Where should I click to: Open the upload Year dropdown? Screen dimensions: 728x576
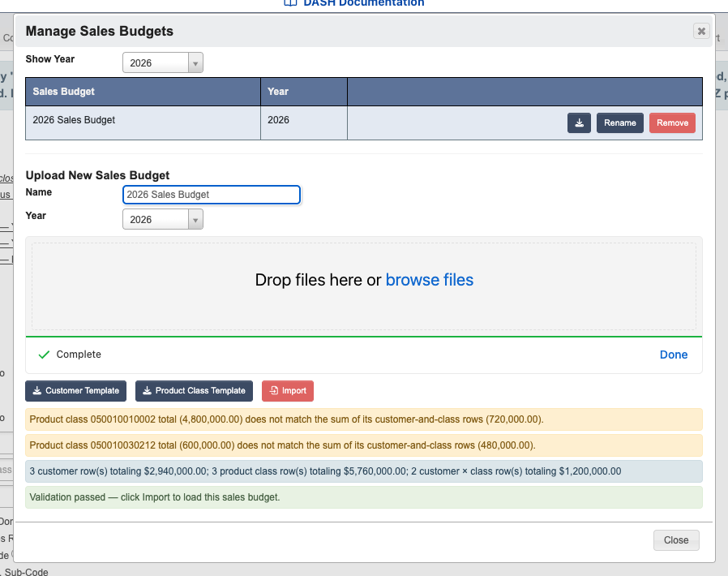pos(163,219)
